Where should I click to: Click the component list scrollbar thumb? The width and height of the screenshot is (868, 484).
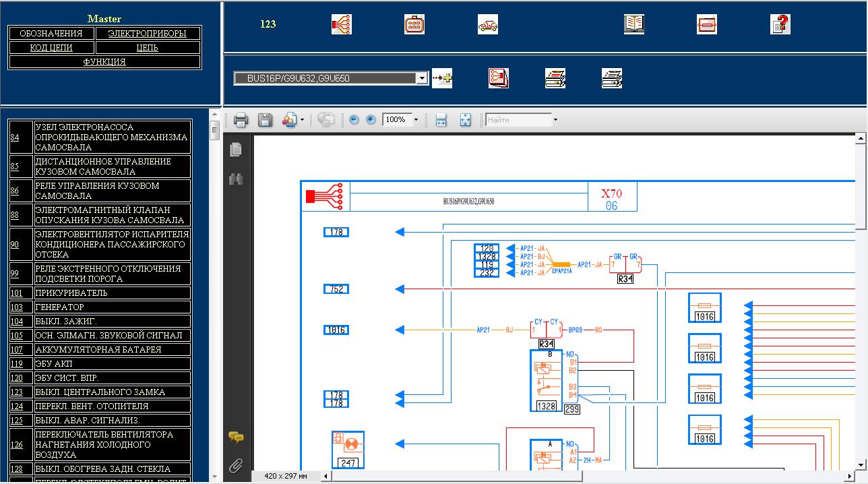pyautogui.click(x=215, y=129)
